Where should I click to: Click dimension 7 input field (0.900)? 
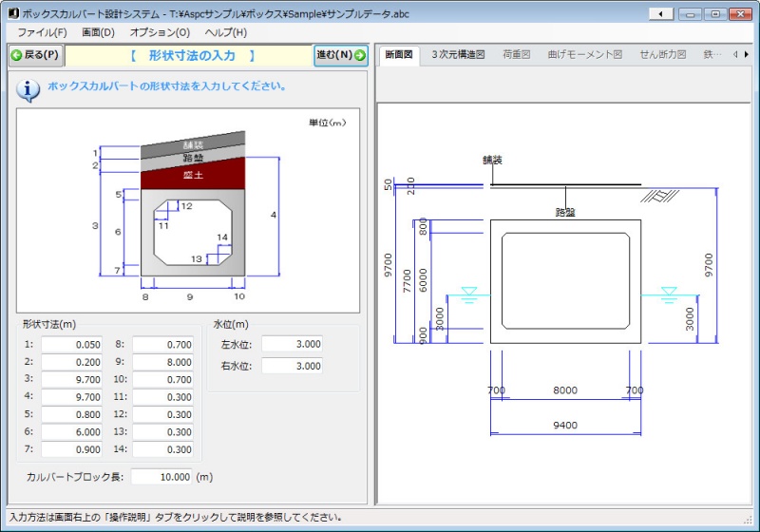[72, 449]
